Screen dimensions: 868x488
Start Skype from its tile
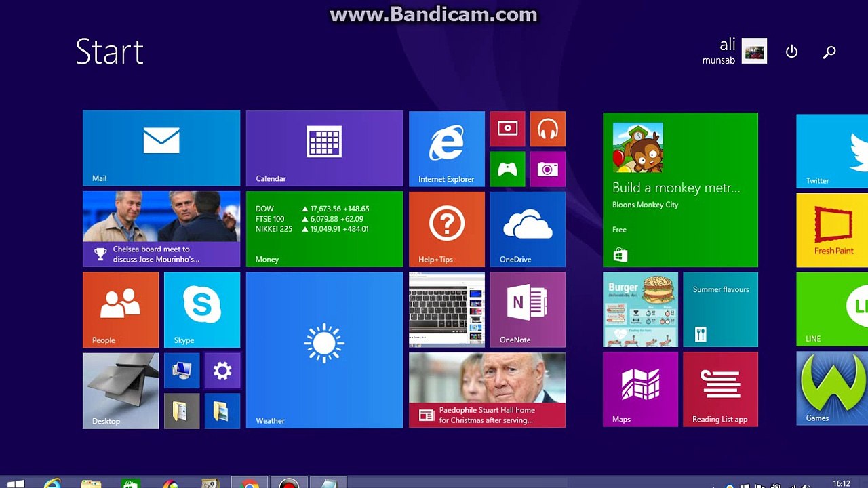coord(202,310)
